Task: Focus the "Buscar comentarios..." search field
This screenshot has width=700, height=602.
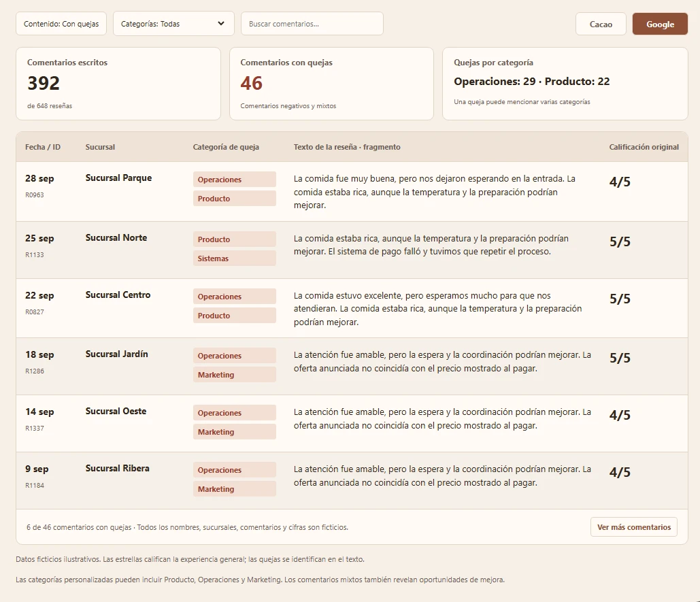Action: (312, 24)
